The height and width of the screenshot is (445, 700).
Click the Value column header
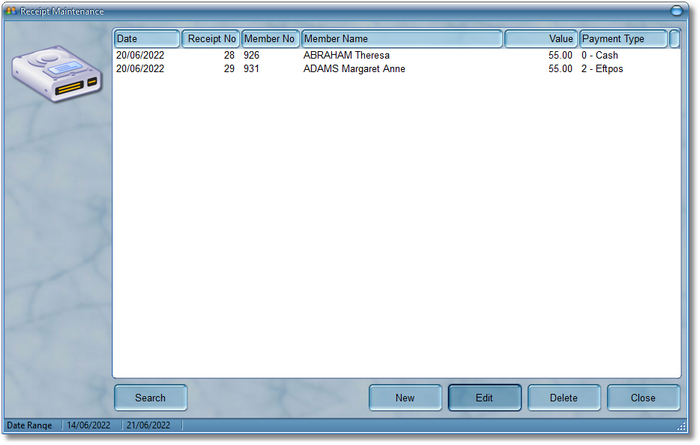pyautogui.click(x=540, y=39)
